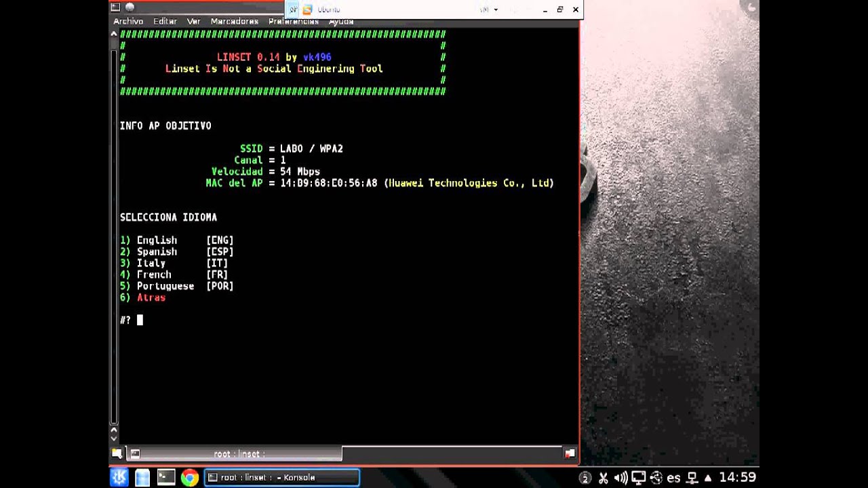868x488 pixels.
Task: Click the 'SELECCIONA IDIOMA' heading
Action: 169,218
